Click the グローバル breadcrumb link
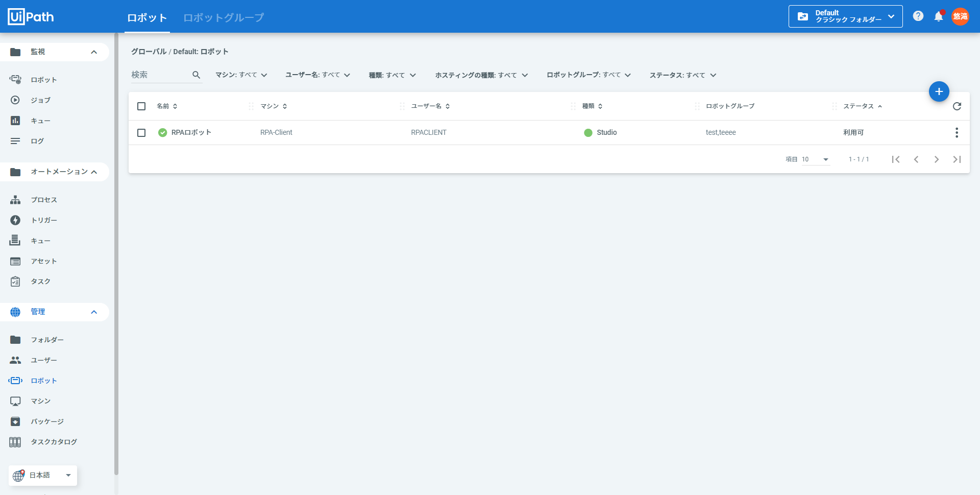The image size is (980, 495). [149, 52]
